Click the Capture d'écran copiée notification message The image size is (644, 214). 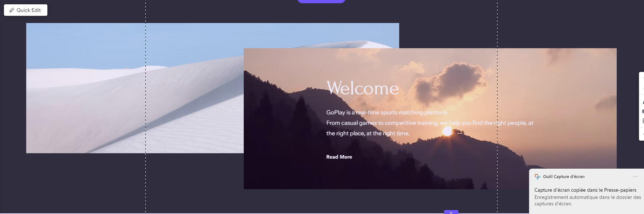click(585, 190)
